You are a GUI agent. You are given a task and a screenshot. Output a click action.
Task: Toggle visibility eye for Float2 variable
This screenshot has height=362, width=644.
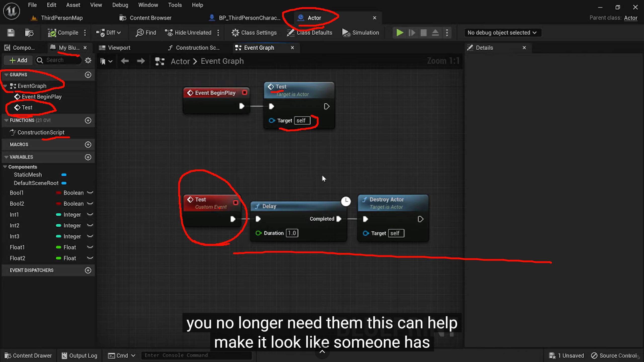90,258
